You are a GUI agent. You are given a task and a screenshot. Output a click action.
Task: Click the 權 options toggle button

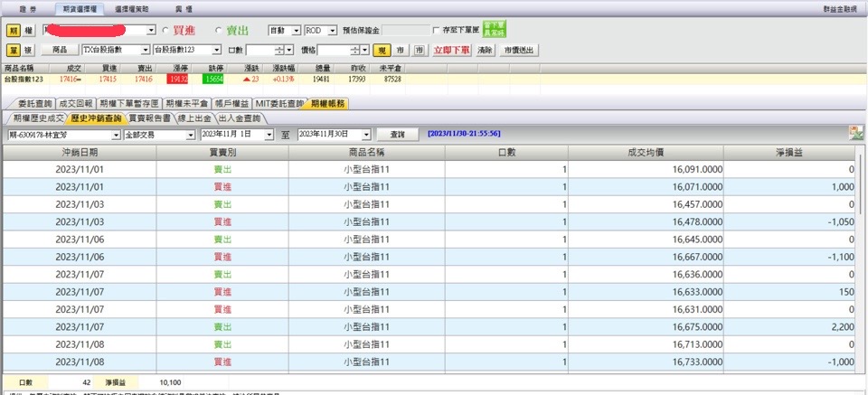28,30
